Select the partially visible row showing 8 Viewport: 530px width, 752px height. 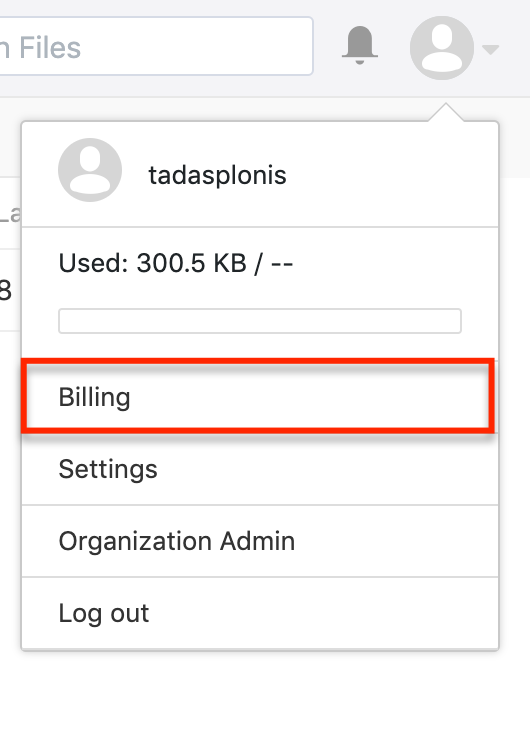point(10,290)
